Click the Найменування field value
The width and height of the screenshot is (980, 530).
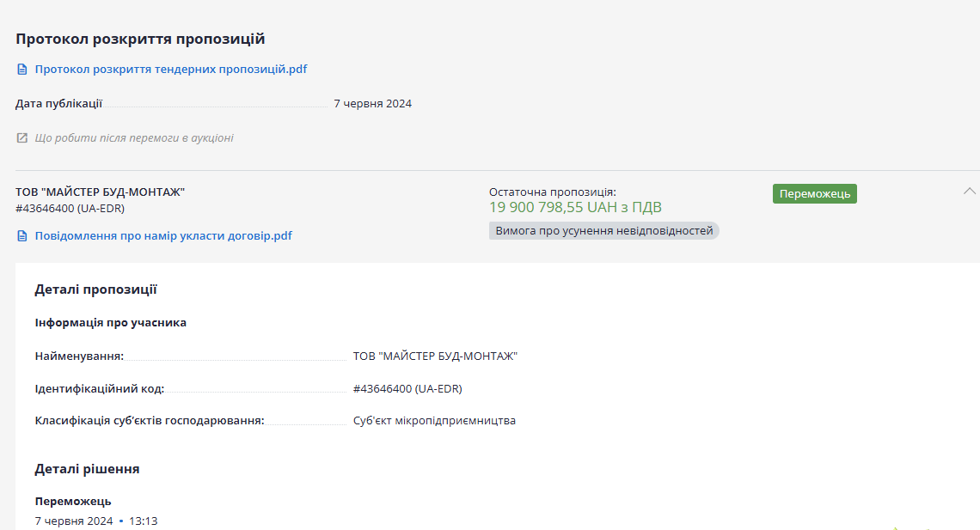click(435, 356)
